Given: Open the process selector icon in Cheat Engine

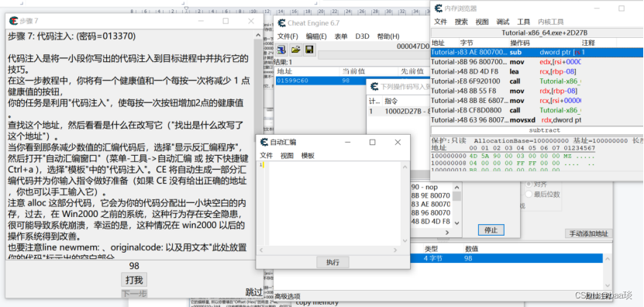Looking at the screenshot, I should tap(281, 50).
